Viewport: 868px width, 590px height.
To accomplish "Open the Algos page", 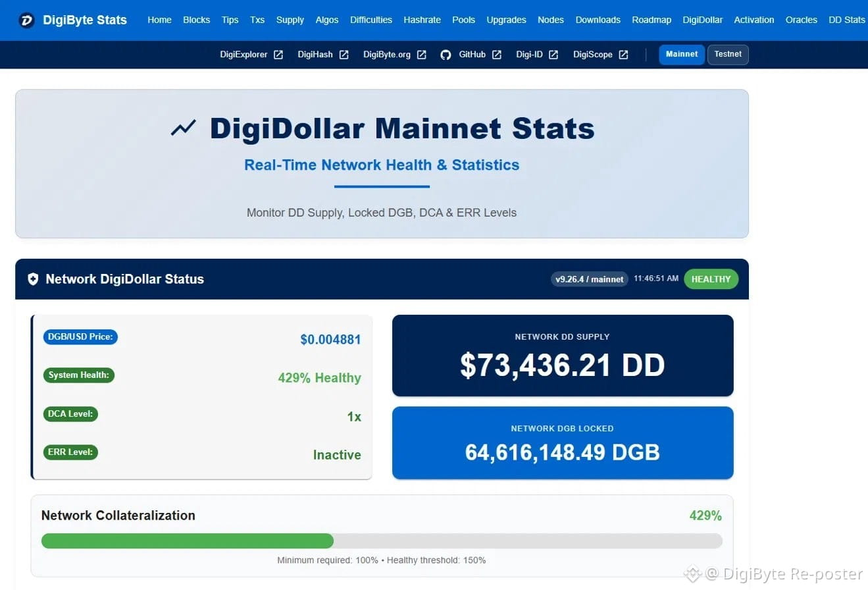I will click(x=327, y=20).
